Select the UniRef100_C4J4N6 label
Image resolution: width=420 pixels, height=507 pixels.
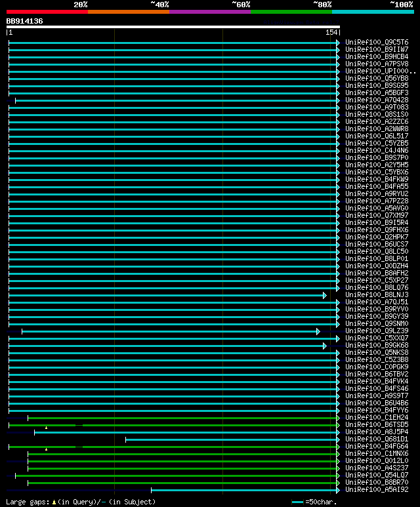point(377,151)
